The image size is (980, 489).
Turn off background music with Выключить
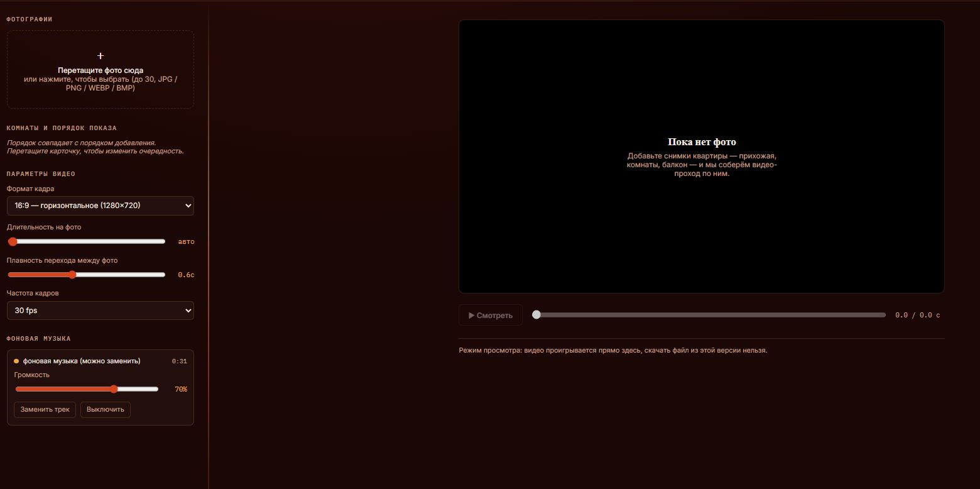pyautogui.click(x=106, y=410)
